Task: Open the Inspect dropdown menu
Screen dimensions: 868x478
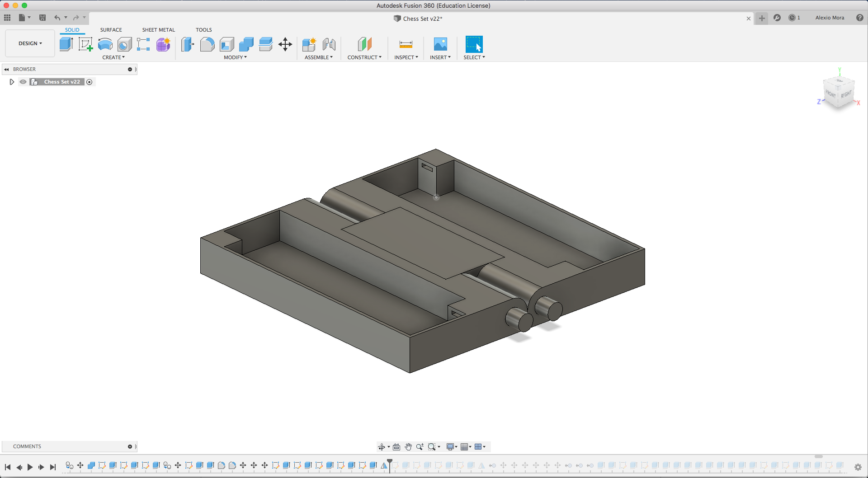Action: (x=406, y=57)
